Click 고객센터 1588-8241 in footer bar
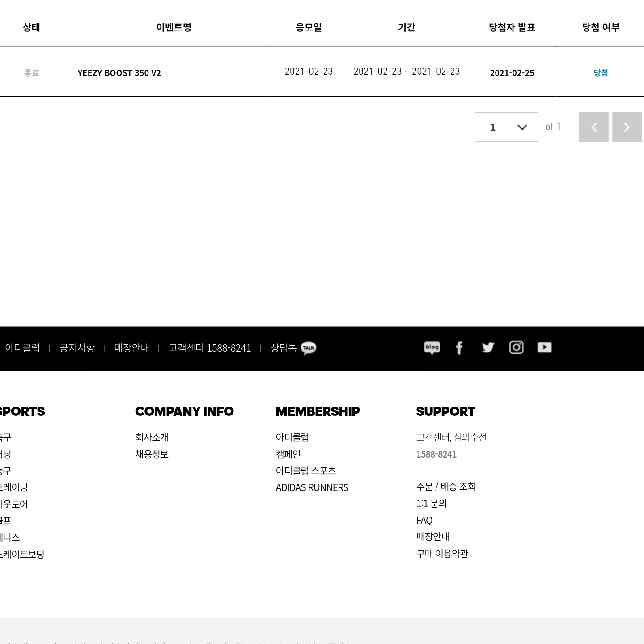 (210, 348)
